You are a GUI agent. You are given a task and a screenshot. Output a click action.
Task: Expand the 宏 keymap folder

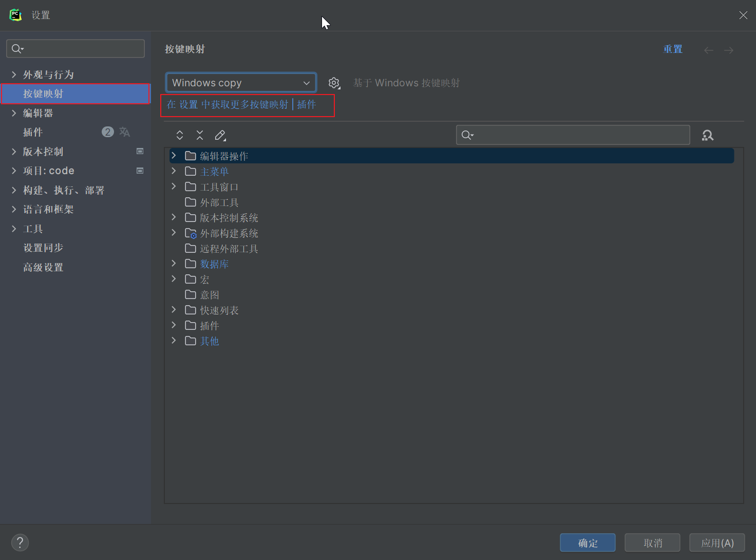pyautogui.click(x=174, y=279)
